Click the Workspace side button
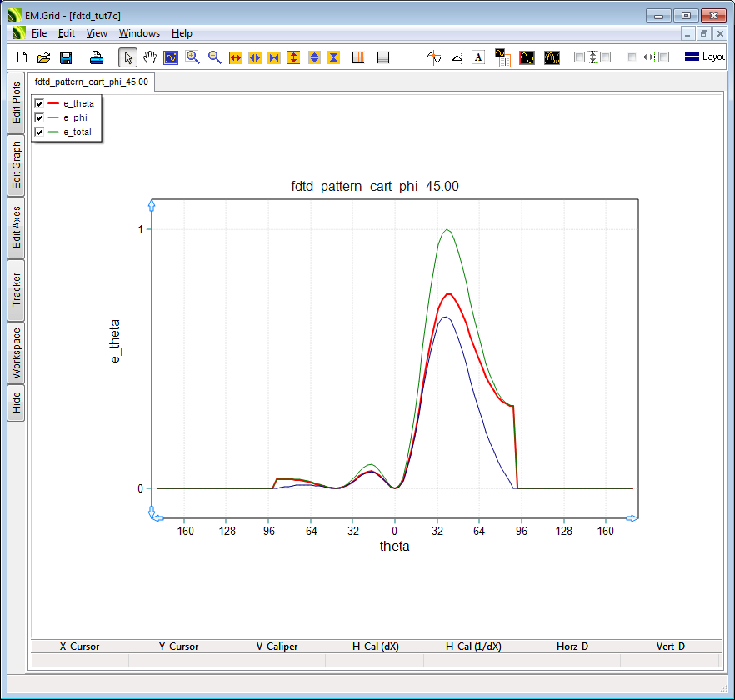 pyautogui.click(x=16, y=352)
